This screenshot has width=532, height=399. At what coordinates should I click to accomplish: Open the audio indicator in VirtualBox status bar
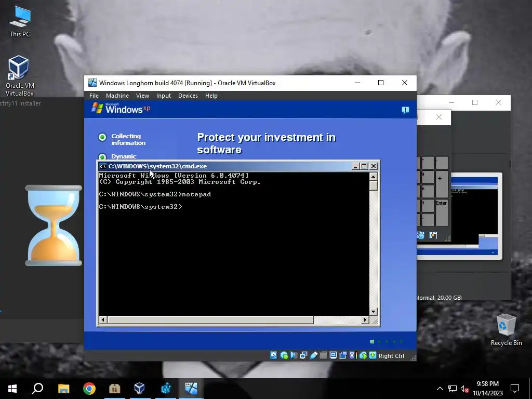294,355
